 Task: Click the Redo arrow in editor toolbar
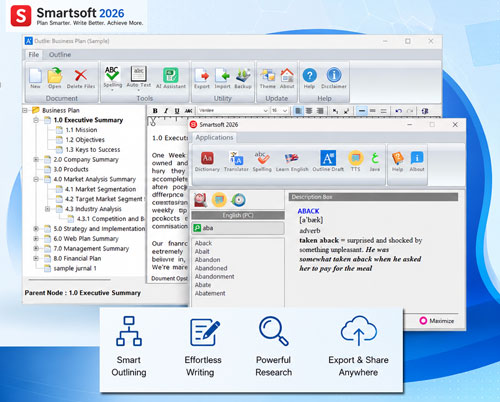[x=410, y=111]
